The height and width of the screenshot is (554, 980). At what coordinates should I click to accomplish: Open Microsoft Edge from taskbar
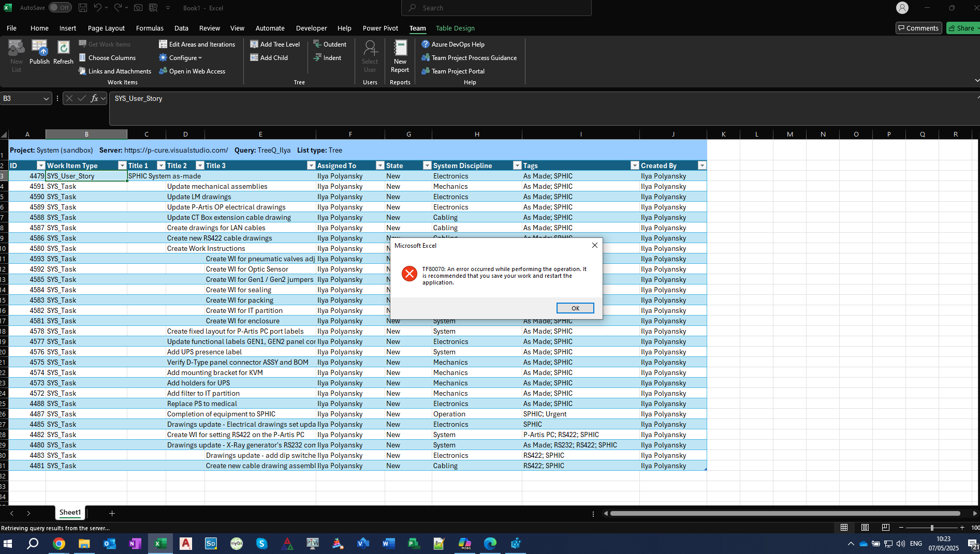pos(490,544)
